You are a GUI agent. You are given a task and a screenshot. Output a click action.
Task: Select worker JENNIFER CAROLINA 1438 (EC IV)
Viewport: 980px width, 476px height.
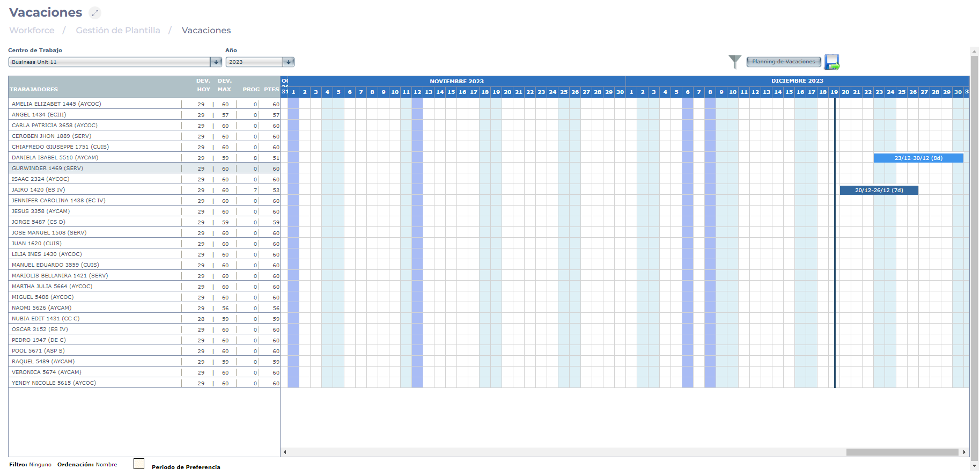58,200
